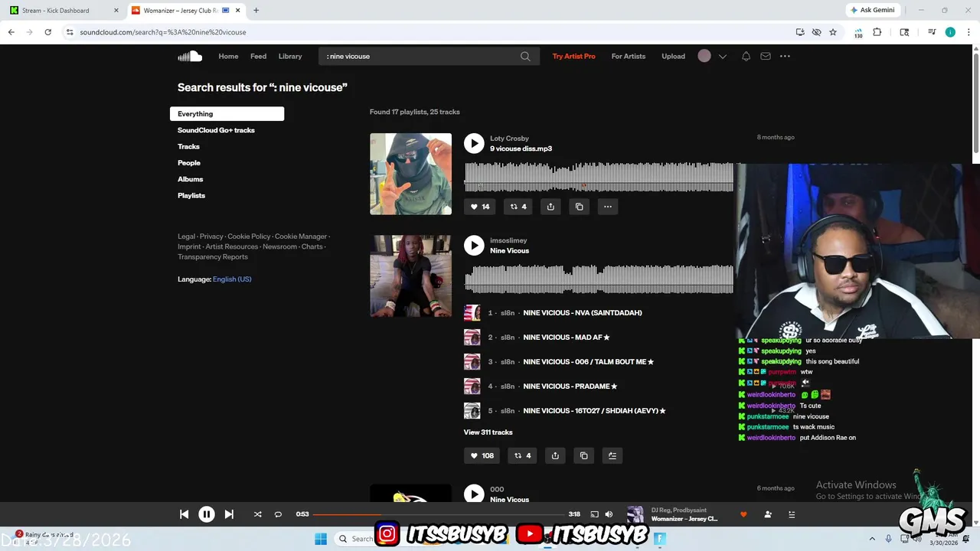Reload the SoundCloud page
The width and height of the screenshot is (980, 551).
click(47, 32)
